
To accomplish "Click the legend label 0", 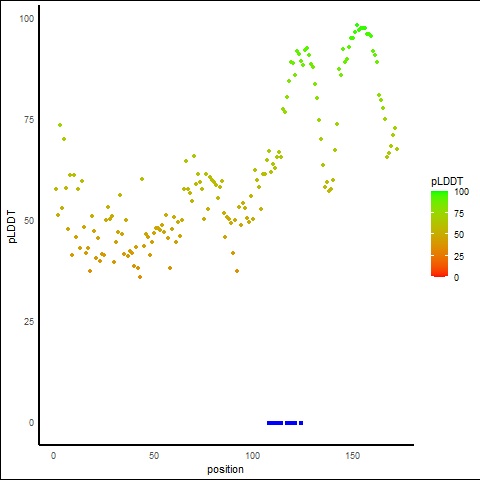I will pos(456,278).
